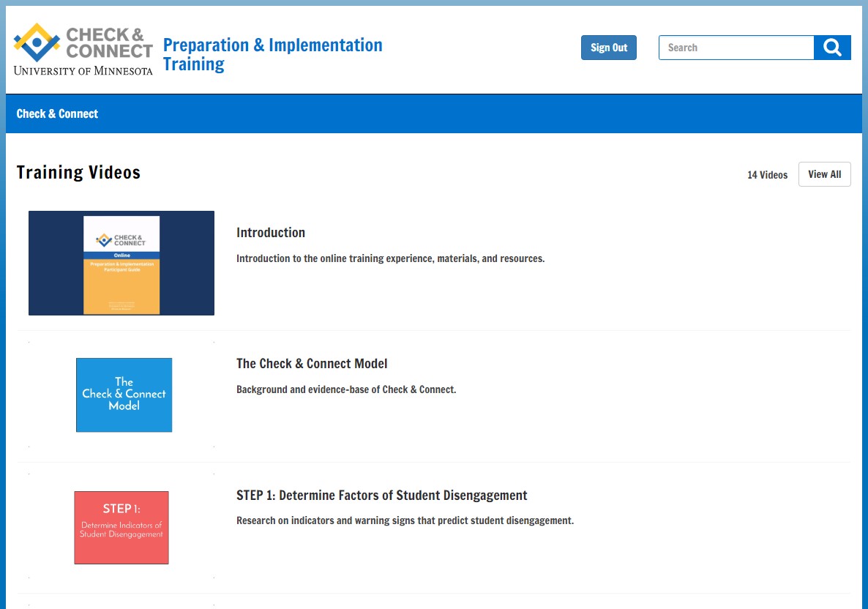Open Preparation & Implementation Training title link
The height and width of the screenshot is (609, 868).
pyautogui.click(x=272, y=54)
